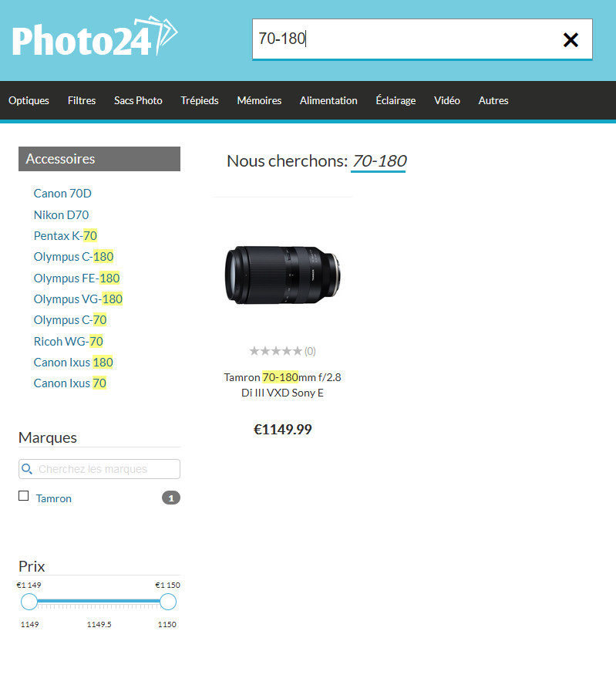Viewport: 616px width, 675px height.
Task: Select the Éclairage category
Action: click(396, 100)
